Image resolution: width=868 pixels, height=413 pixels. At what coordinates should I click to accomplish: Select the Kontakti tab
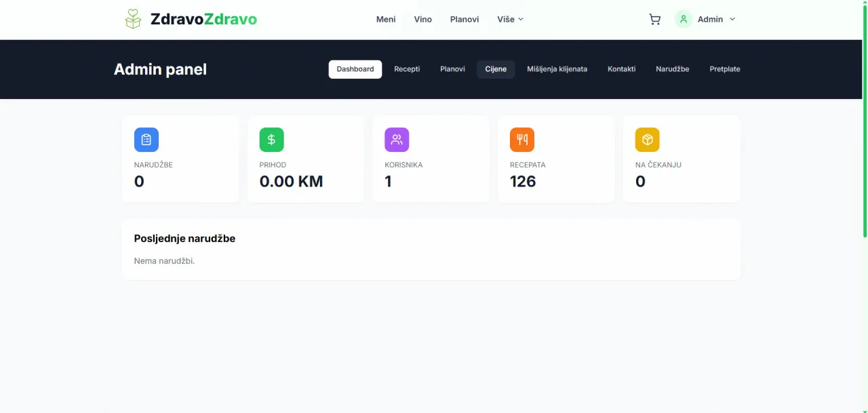(x=622, y=69)
